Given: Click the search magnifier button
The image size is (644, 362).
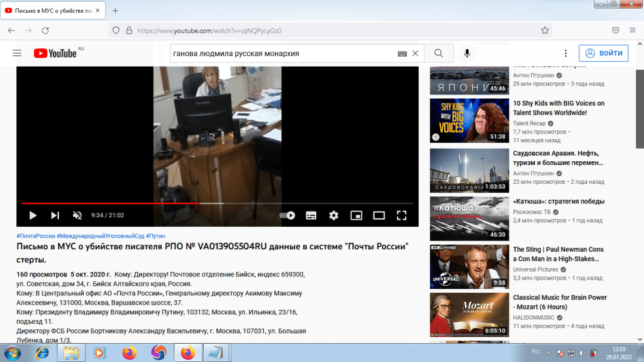Looking at the screenshot, I should 439,54.
